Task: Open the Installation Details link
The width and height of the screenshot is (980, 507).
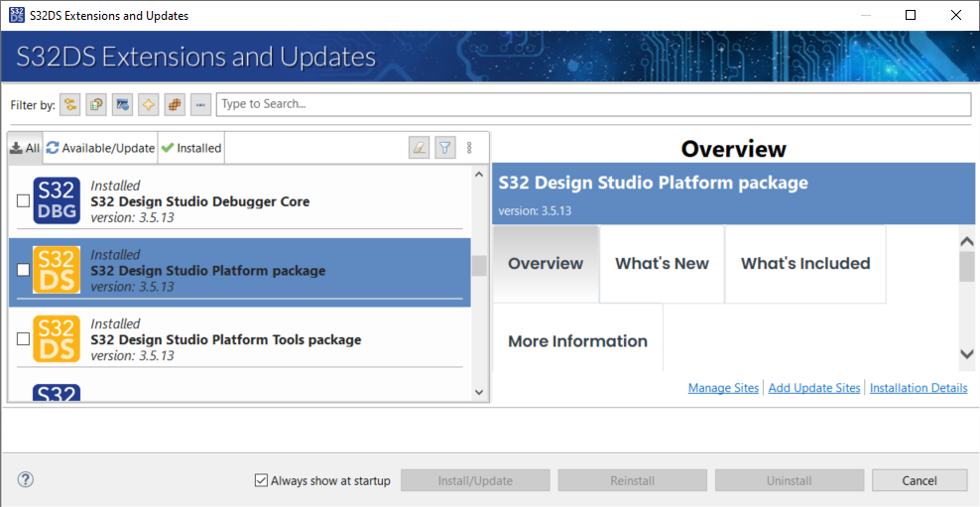Action: tap(919, 388)
